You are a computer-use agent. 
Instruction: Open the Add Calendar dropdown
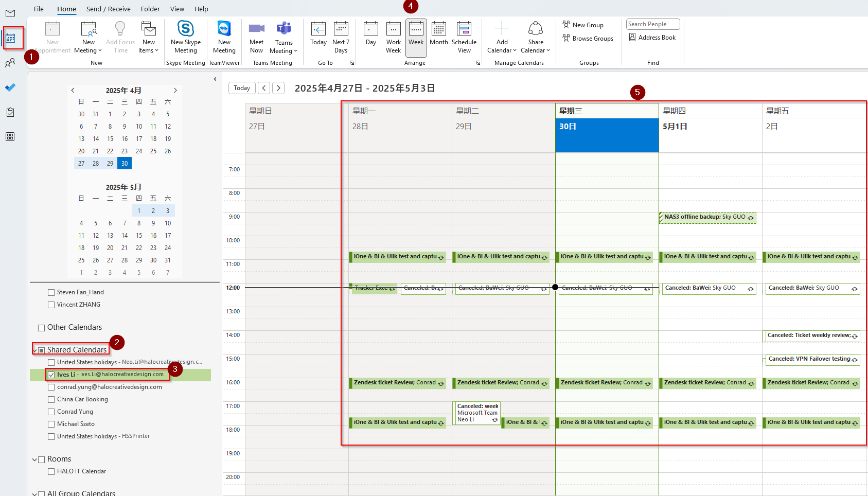502,37
